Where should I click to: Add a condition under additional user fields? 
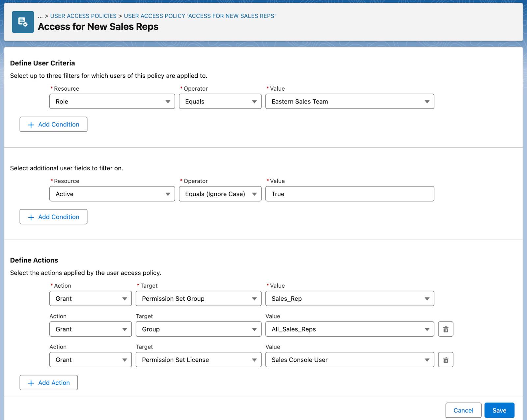(53, 217)
